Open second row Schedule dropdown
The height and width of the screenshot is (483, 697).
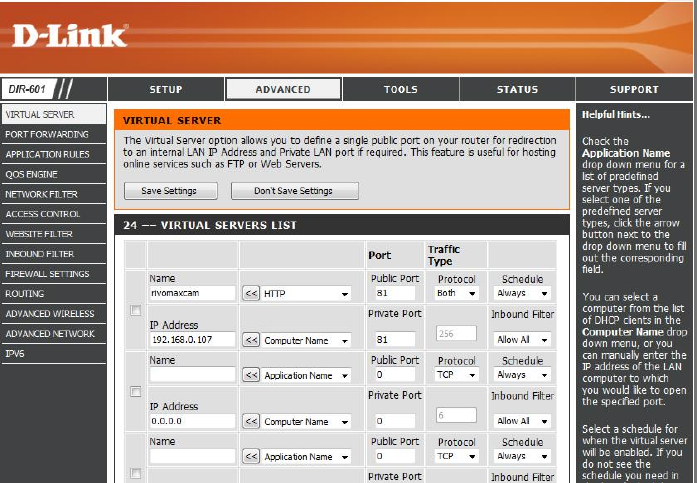point(522,375)
